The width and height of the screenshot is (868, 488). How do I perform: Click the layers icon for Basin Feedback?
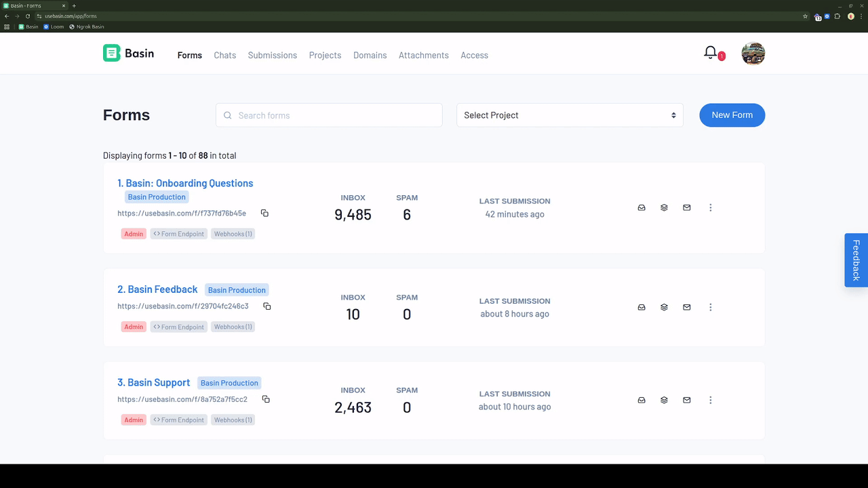[x=664, y=308]
